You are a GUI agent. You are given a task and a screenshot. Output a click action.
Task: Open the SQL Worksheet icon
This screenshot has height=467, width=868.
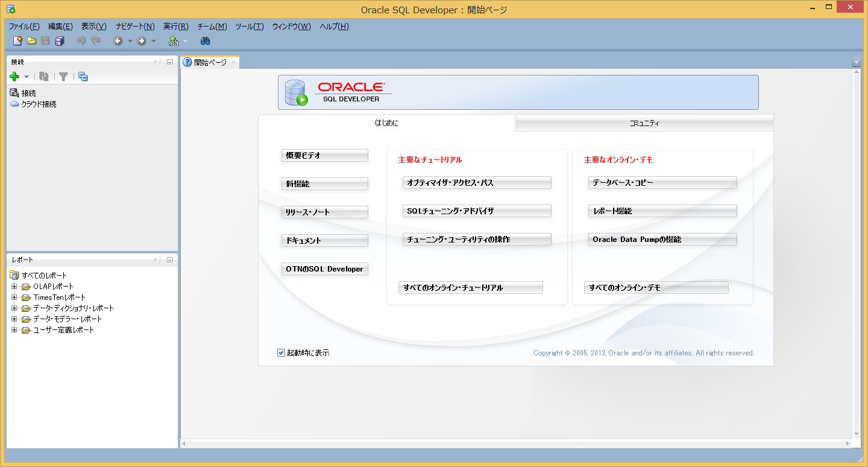point(174,41)
